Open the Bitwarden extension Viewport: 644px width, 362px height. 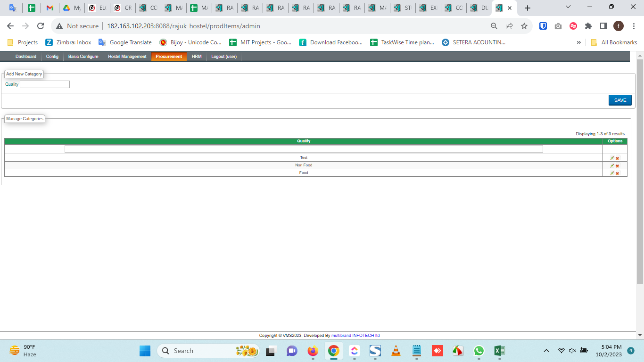543,26
